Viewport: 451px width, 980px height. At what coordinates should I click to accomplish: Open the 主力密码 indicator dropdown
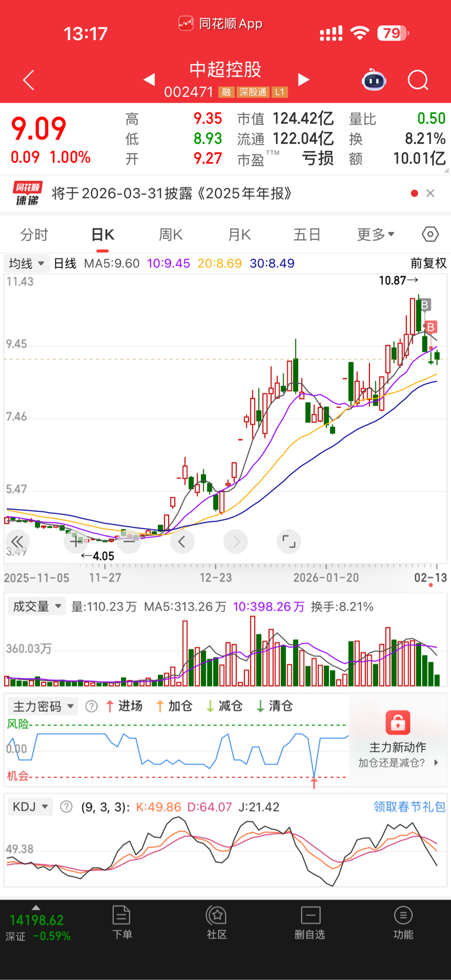pos(43,706)
